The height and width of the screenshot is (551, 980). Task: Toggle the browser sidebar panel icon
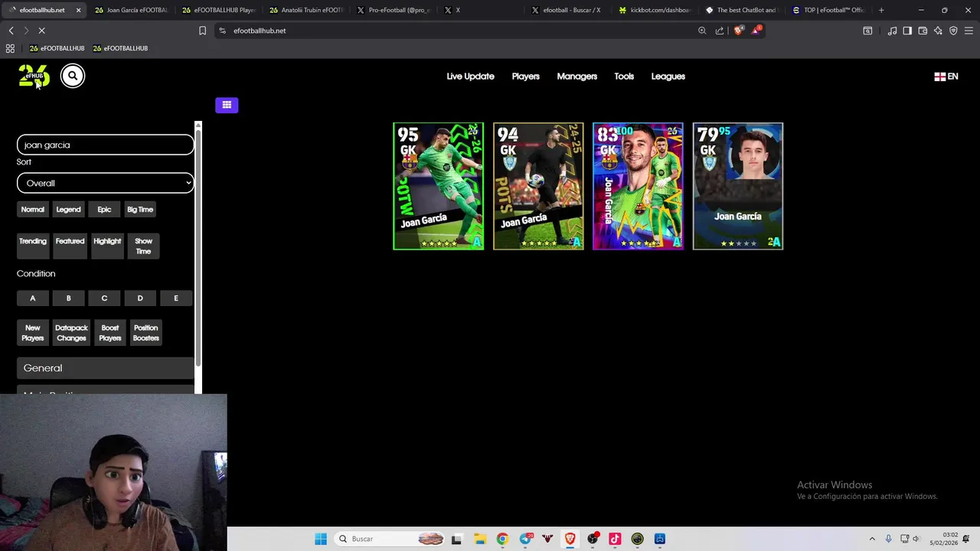tap(907, 31)
